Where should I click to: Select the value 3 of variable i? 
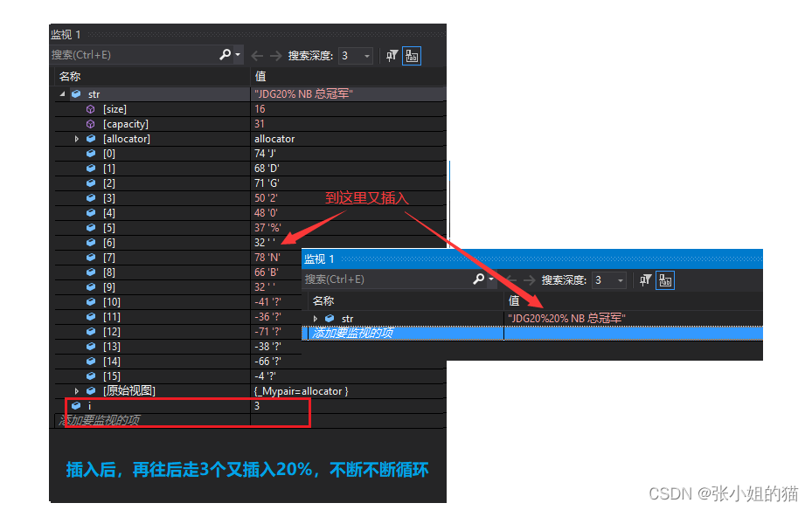pos(257,406)
